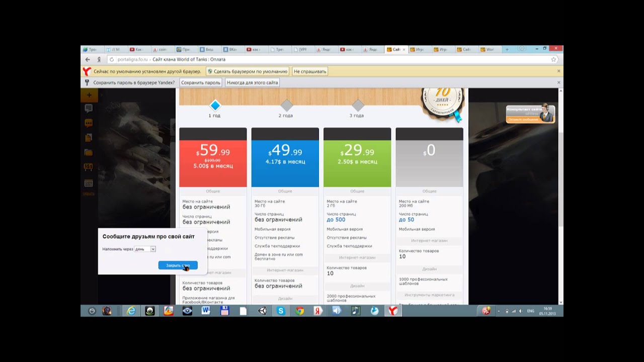Switch to the VPF tab

[302, 50]
